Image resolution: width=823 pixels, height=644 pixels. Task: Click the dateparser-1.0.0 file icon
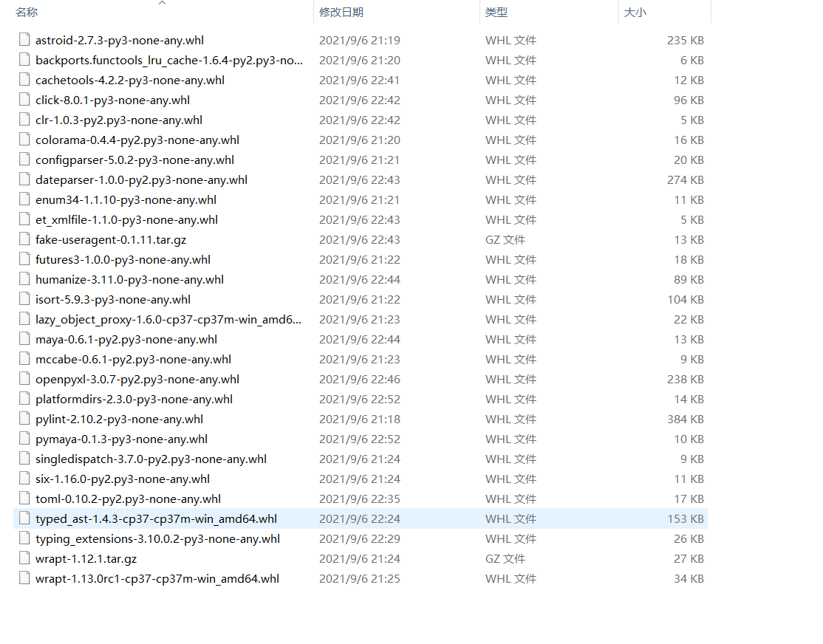[x=24, y=179]
